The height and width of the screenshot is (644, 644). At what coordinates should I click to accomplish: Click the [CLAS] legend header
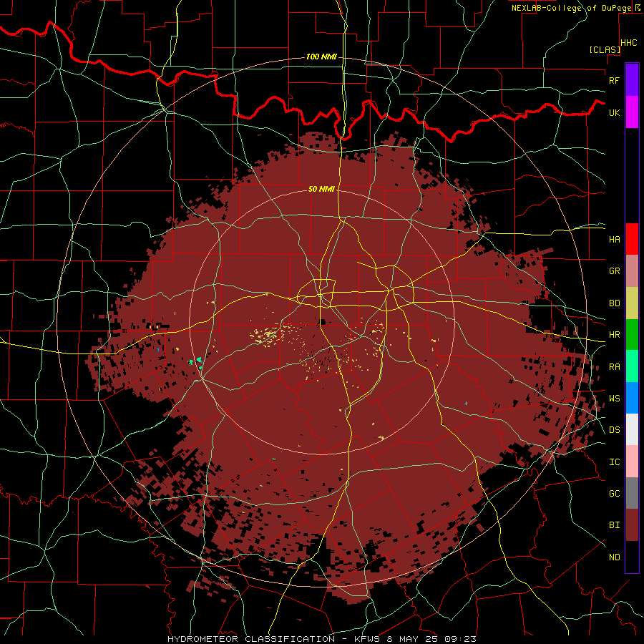click(605, 49)
